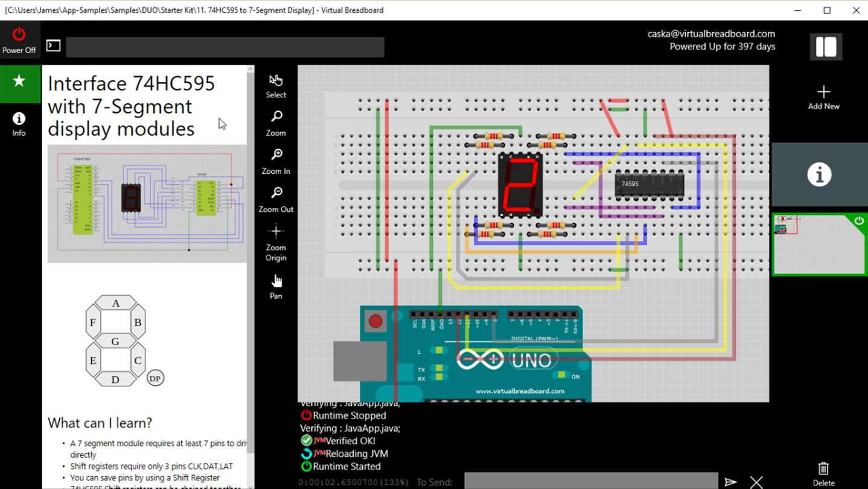This screenshot has height=489, width=868.
Task: Click the Arduino USB port
Action: (x=360, y=362)
